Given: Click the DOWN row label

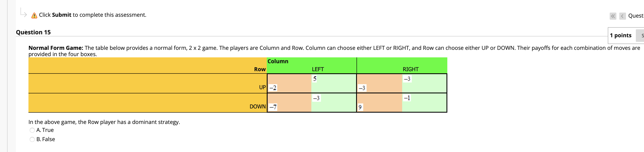Looking at the screenshot, I should 258,107.
